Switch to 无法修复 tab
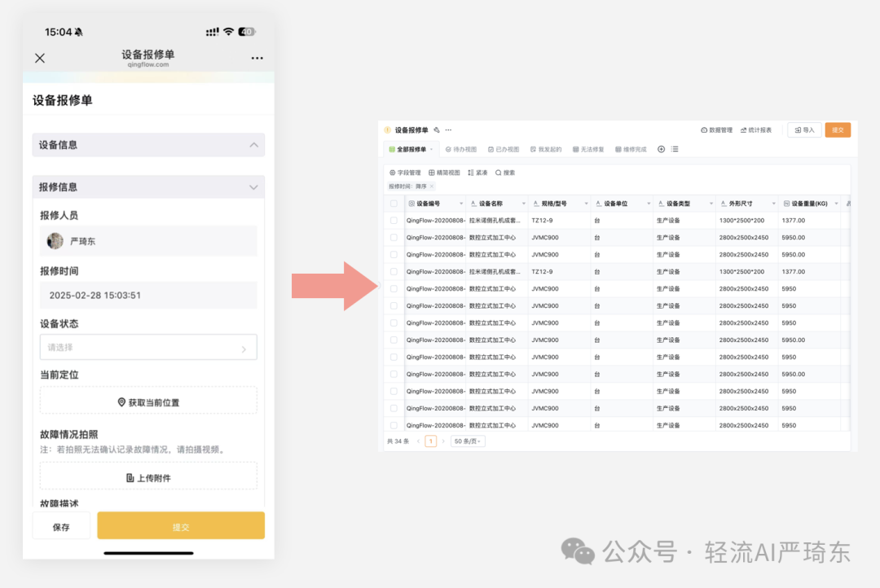 [x=588, y=149]
